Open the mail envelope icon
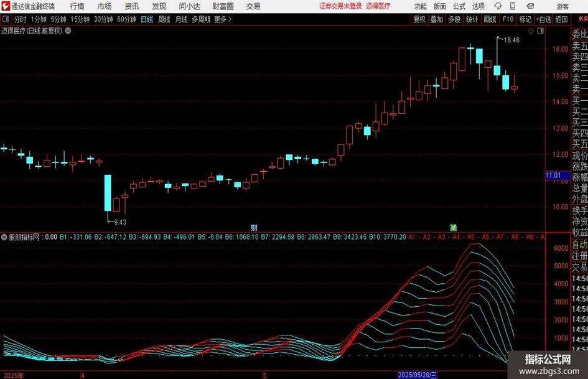 click(530, 6)
